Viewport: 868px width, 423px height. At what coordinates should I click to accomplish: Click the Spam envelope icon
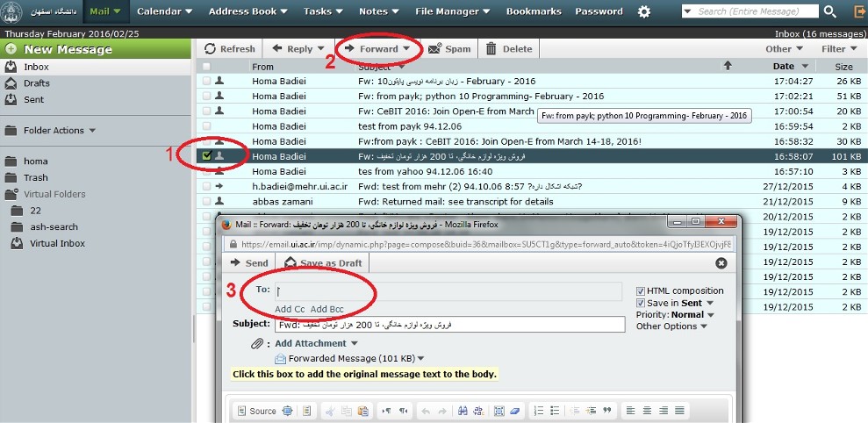pos(435,49)
